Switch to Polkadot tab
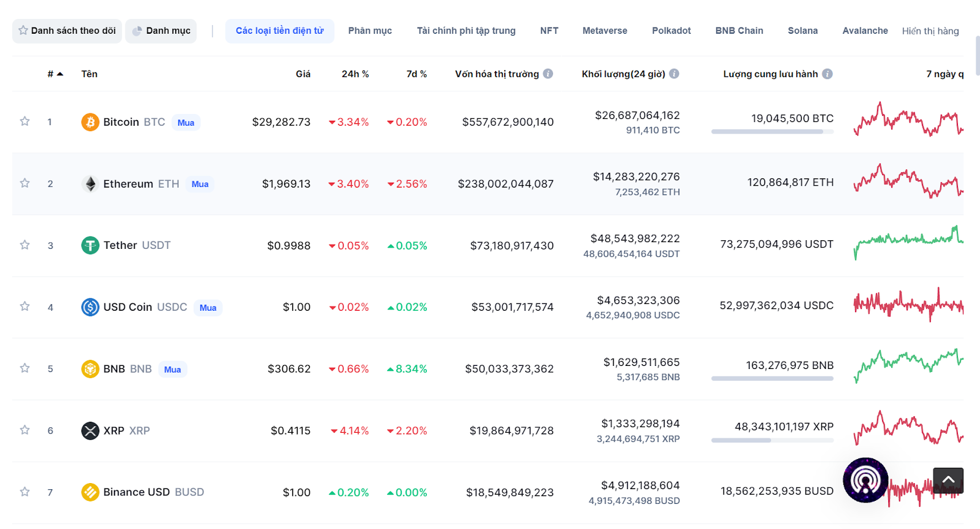Screen dimensions: 980x529 671,31
